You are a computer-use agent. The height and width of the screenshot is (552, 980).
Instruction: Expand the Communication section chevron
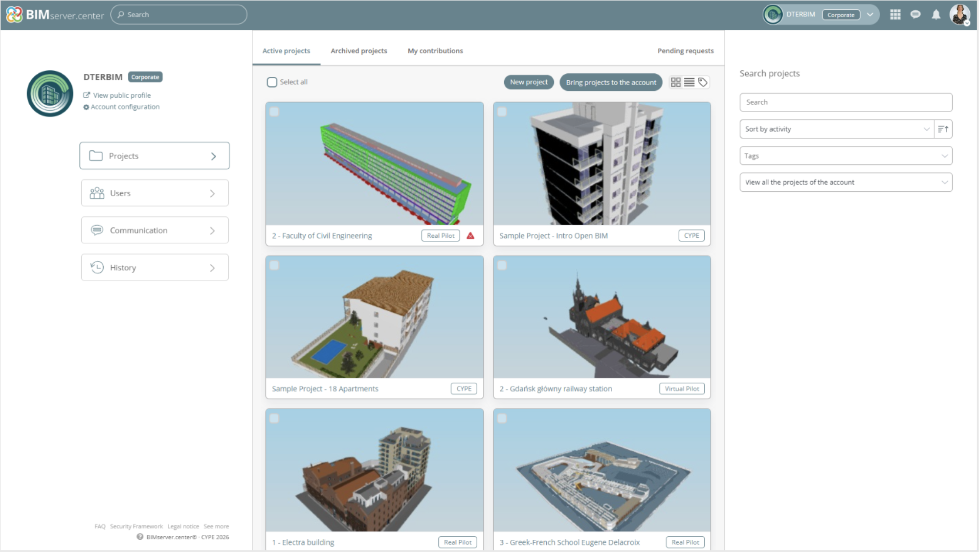(212, 230)
